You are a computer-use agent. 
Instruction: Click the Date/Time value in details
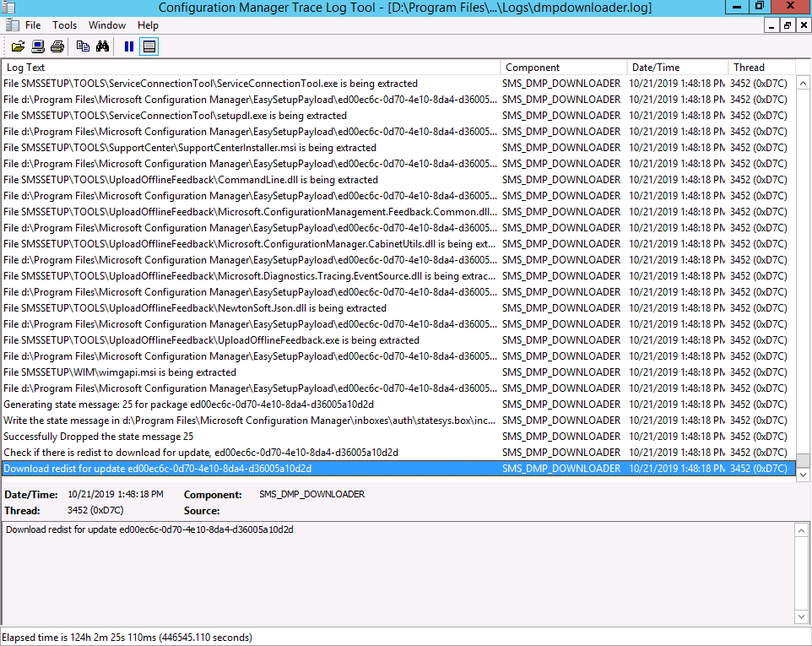point(116,494)
